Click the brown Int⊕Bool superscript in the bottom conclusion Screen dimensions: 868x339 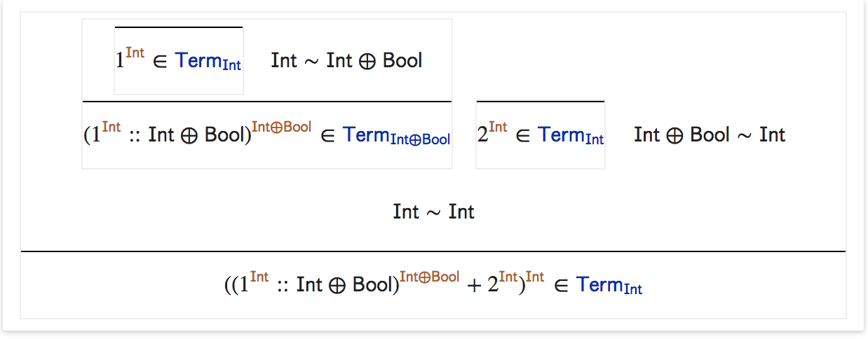tap(429, 276)
